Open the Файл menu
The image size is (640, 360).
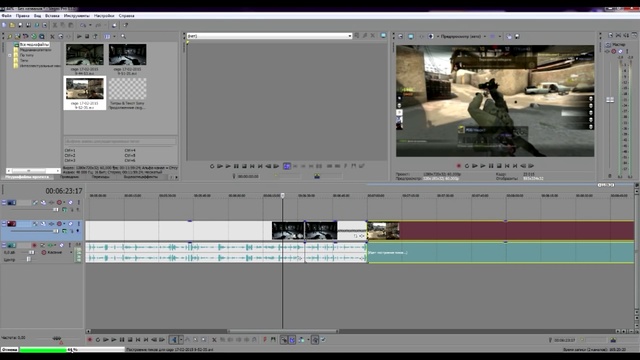7,16
